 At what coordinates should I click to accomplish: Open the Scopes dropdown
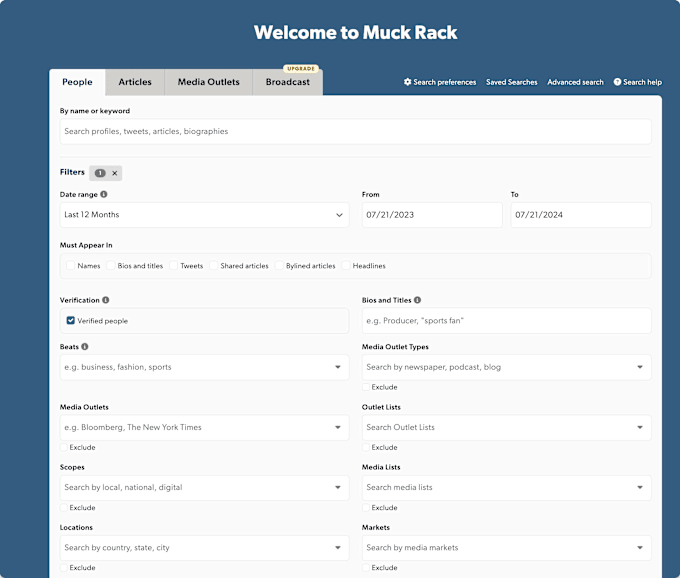(x=204, y=487)
